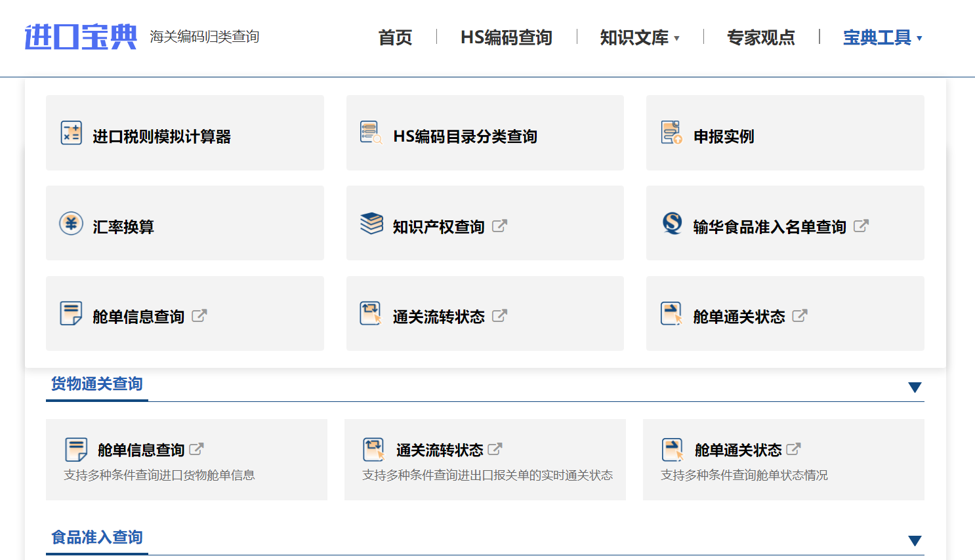975x560 pixels.
Task: Click the 进口宝典 site logo
Action: click(79, 37)
